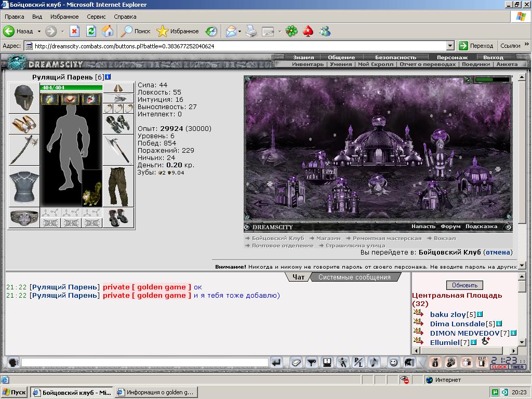Open the Инвентарь submenu link
The image size is (532, 399).
point(308,64)
